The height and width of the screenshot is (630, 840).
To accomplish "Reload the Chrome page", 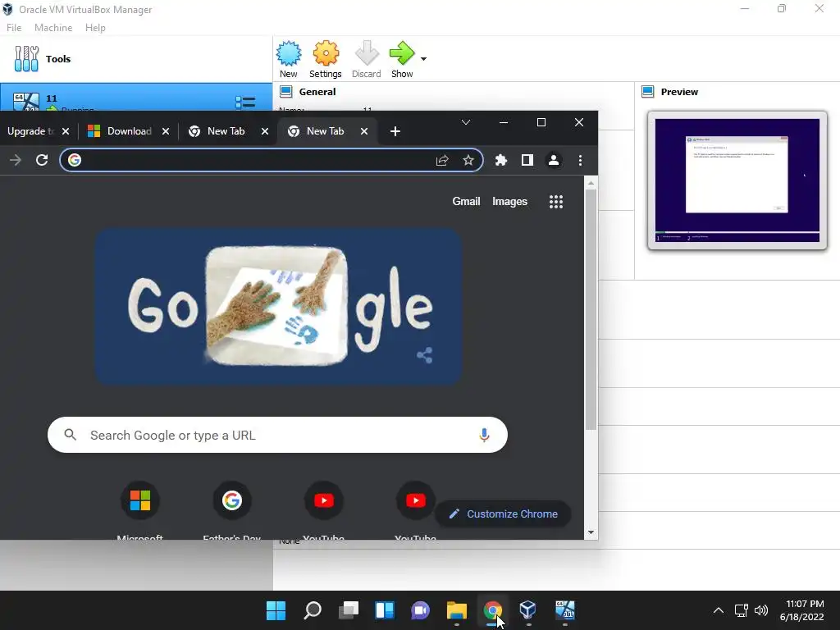I will [x=42, y=160].
